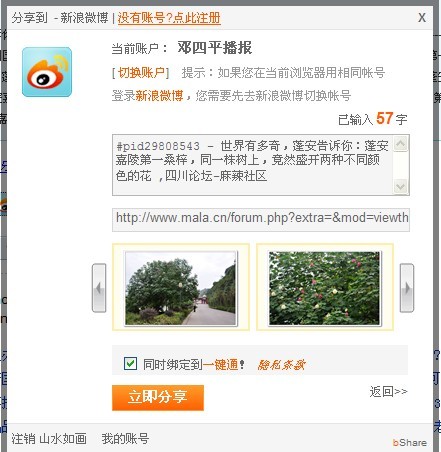
Task: Open the 没有账号?点此注册 registration link
Action: (x=169, y=18)
